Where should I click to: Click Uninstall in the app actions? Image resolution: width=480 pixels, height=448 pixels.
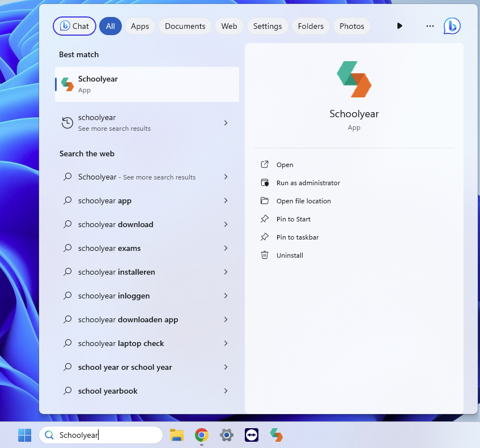pos(290,255)
